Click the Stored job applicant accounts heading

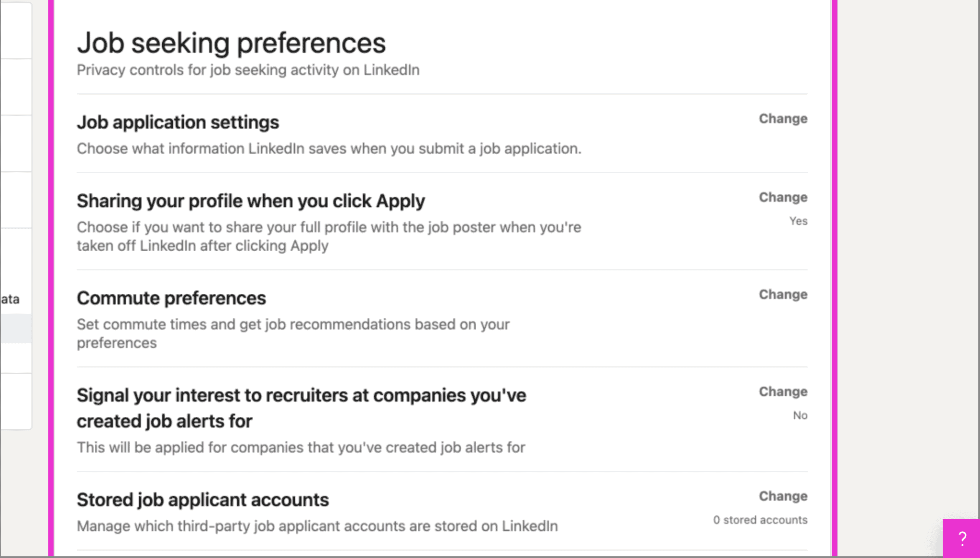(203, 500)
